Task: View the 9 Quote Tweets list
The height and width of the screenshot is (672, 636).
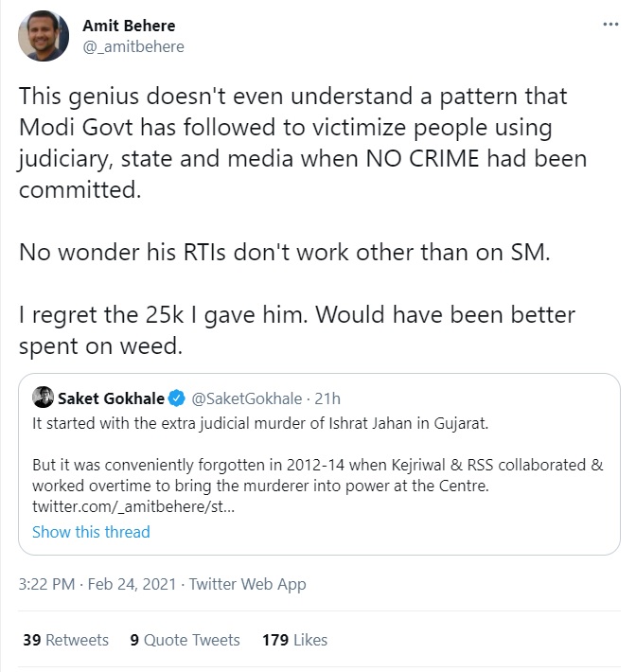Action: (185, 640)
